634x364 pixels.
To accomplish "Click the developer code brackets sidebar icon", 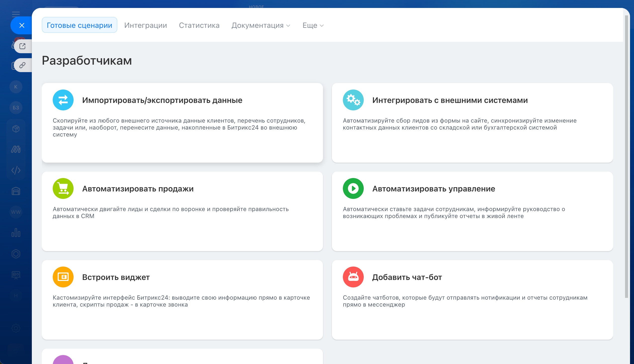I will (16, 171).
